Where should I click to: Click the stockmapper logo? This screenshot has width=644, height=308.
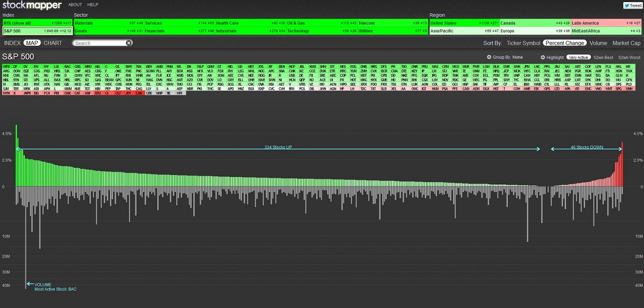click(32, 5)
